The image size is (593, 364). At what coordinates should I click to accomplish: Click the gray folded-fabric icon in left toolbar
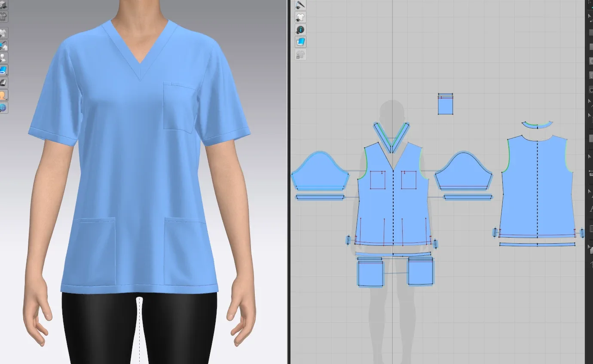(x=4, y=83)
